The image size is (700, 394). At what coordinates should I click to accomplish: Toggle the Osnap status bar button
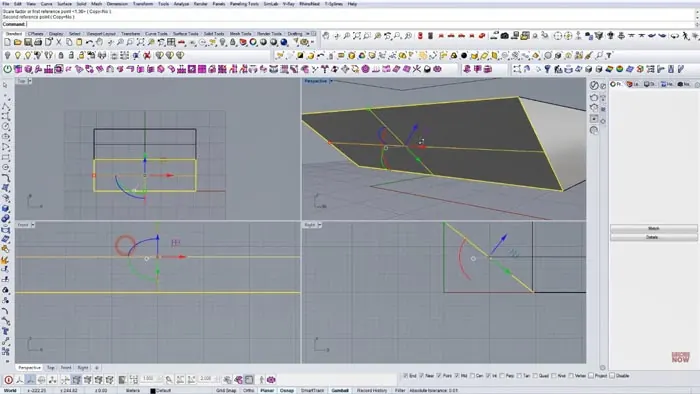pyautogui.click(x=287, y=390)
